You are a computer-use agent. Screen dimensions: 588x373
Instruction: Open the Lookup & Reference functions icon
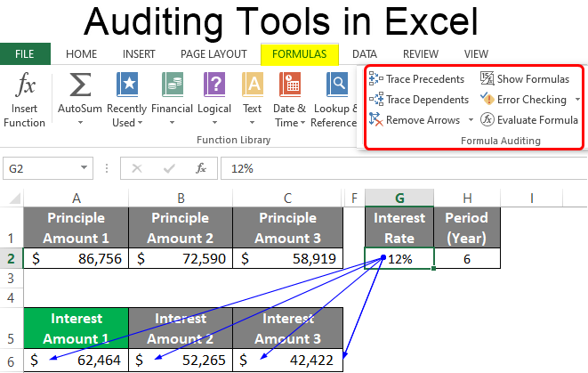[x=337, y=85]
